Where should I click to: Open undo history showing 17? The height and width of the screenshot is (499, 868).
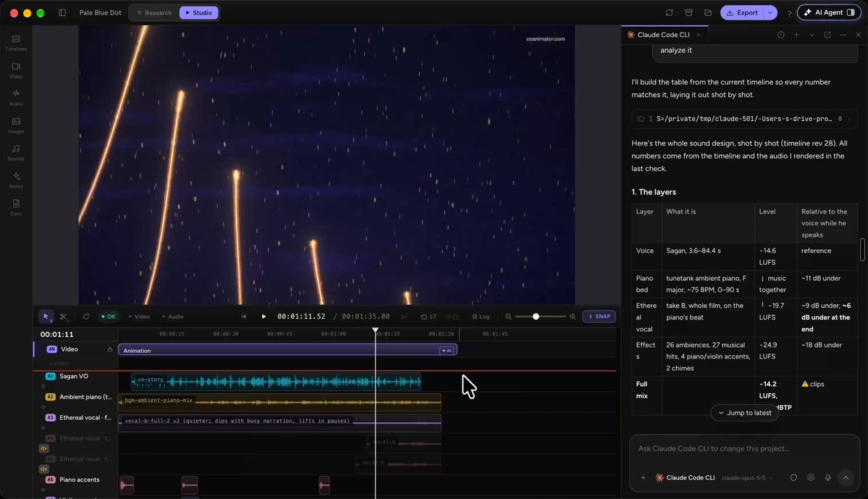(x=429, y=316)
